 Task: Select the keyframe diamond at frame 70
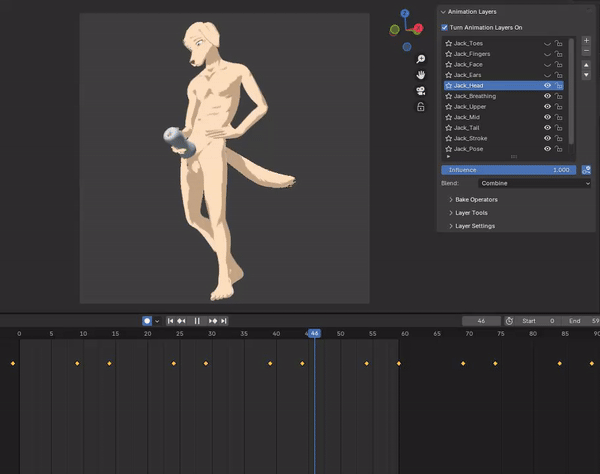coord(463,363)
